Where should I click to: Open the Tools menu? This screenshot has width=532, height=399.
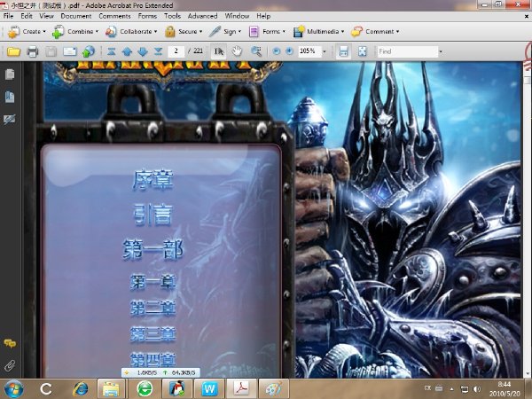(172, 16)
